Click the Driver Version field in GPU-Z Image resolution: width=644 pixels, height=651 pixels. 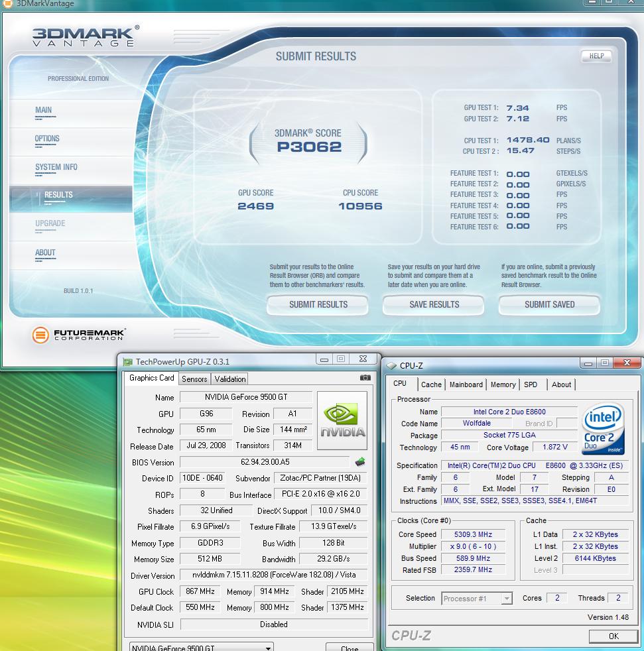pos(274,575)
